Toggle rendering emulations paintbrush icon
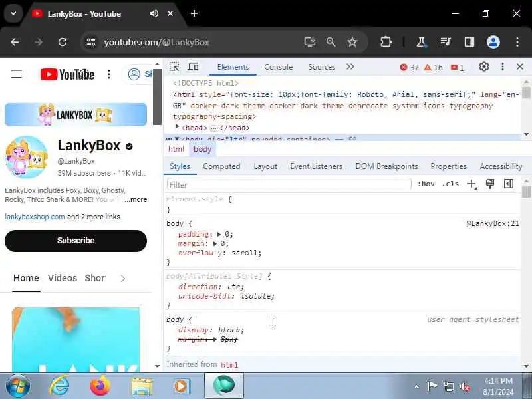This screenshot has width=532, height=399. 490,184
